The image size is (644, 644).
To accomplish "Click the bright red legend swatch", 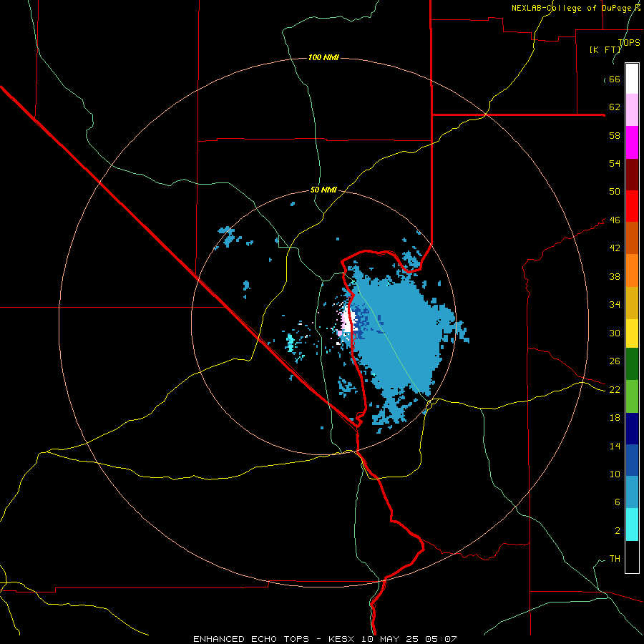I will (632, 206).
